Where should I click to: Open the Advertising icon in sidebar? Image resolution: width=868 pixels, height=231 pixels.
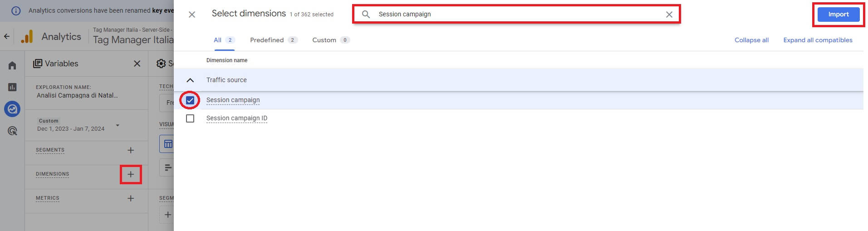(x=12, y=131)
